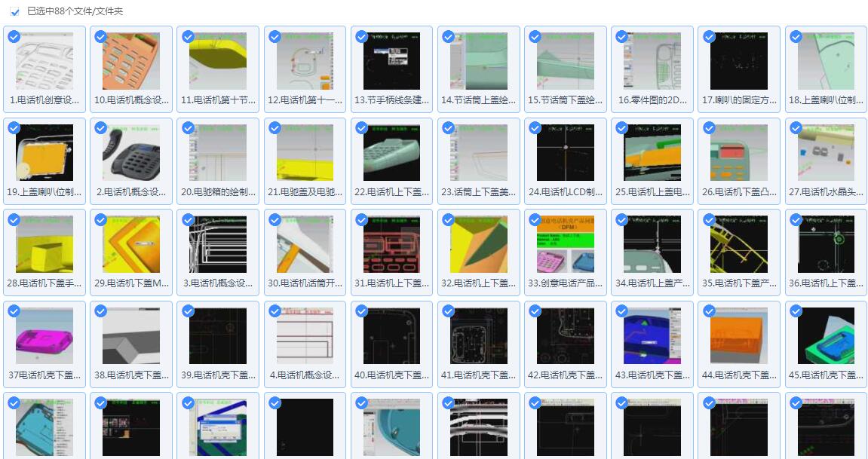Uncheck the checkbox on file 33.创意电话产品
The height and width of the screenshot is (459, 868).
point(535,220)
